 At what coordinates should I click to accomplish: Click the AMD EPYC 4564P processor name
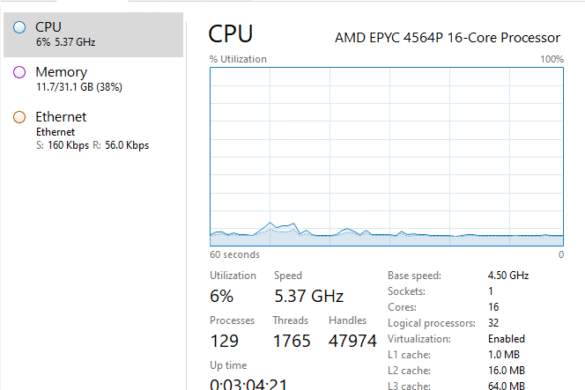point(447,38)
